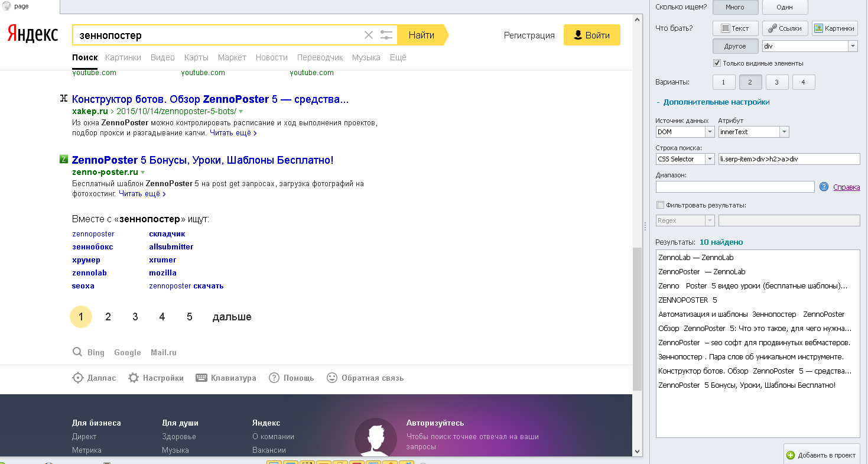Viewport: 868px width, 464px height.
Task: Click the page tab globe icon
Action: coord(6,5)
